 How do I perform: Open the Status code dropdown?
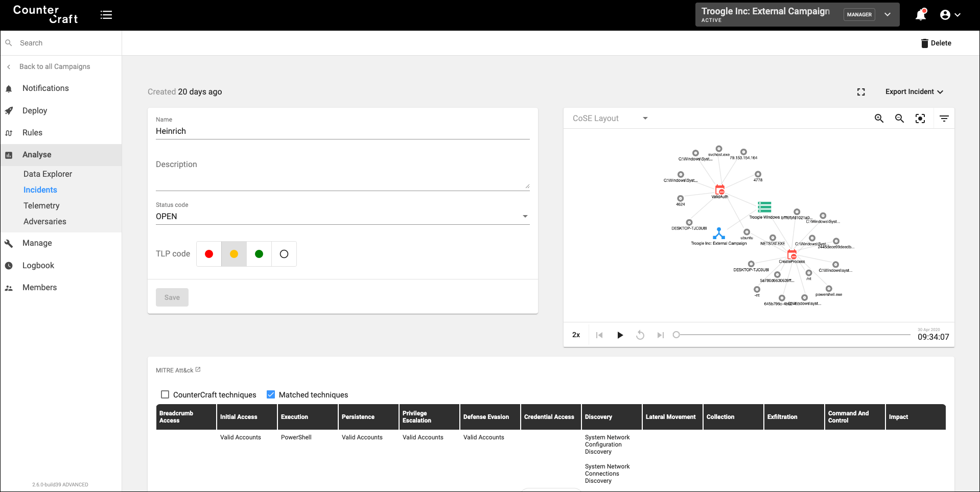point(342,217)
